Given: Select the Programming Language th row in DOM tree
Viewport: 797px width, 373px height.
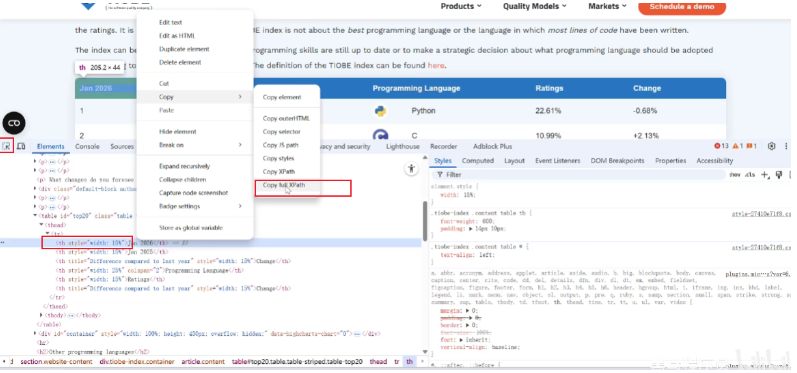Looking at the screenshot, I should tap(149, 271).
